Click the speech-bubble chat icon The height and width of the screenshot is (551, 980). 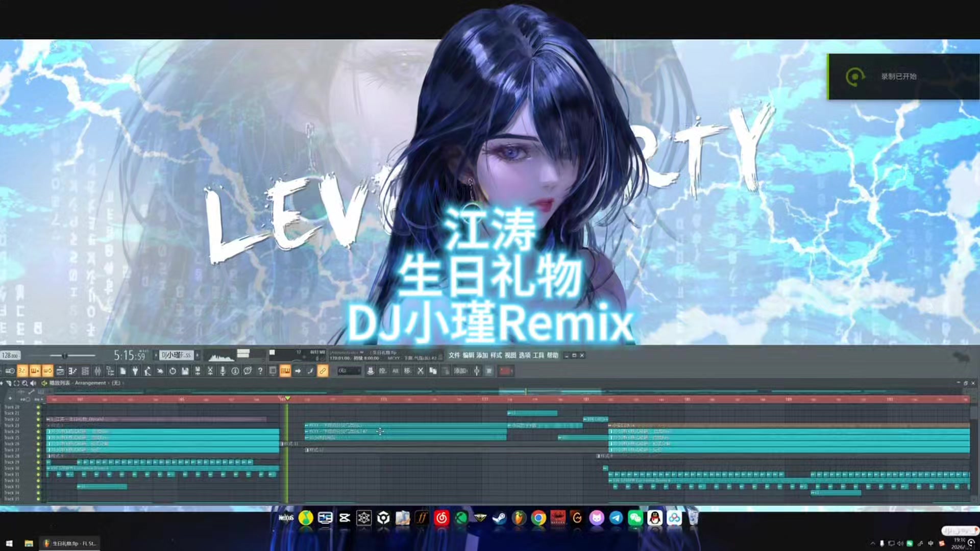(x=248, y=371)
